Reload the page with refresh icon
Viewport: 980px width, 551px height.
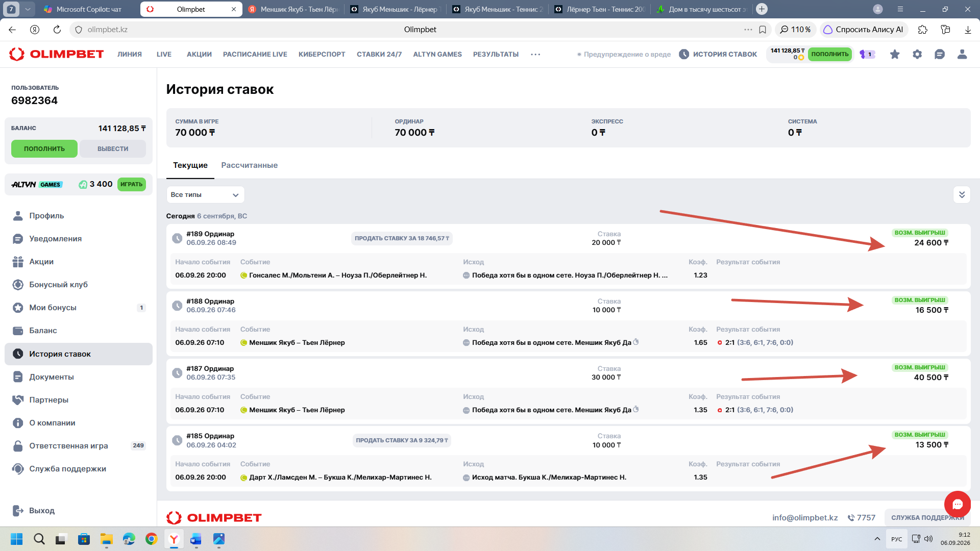(x=57, y=30)
